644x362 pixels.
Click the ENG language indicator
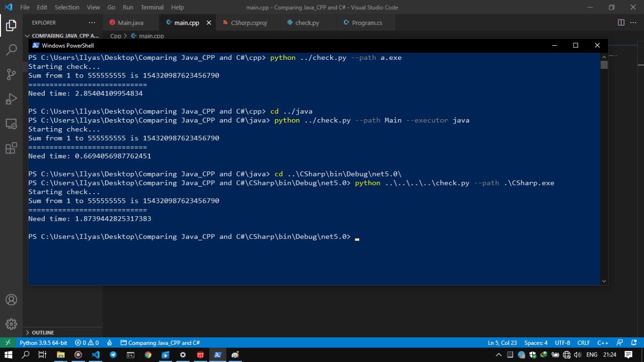[x=592, y=355]
